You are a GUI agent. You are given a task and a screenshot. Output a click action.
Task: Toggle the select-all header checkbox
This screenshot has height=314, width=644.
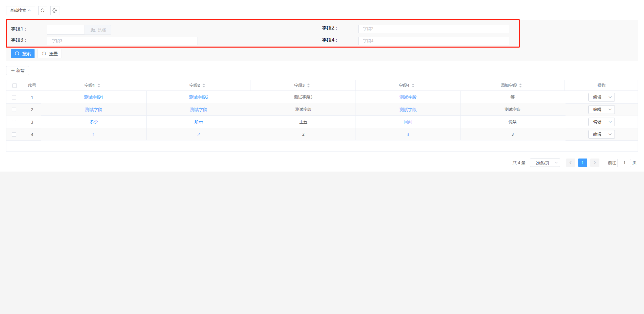pyautogui.click(x=14, y=85)
